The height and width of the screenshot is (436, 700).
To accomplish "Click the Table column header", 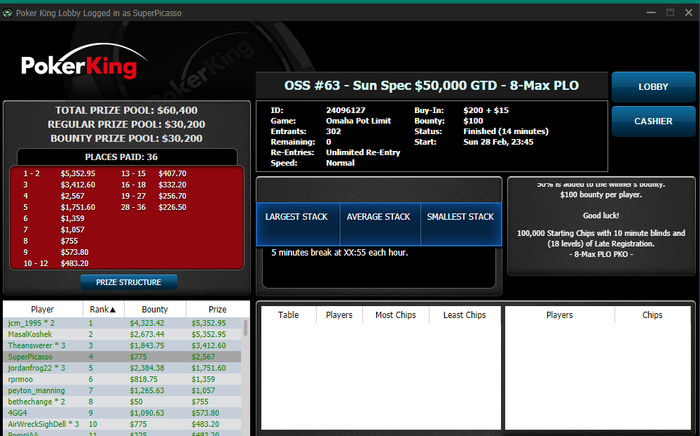I will point(288,315).
